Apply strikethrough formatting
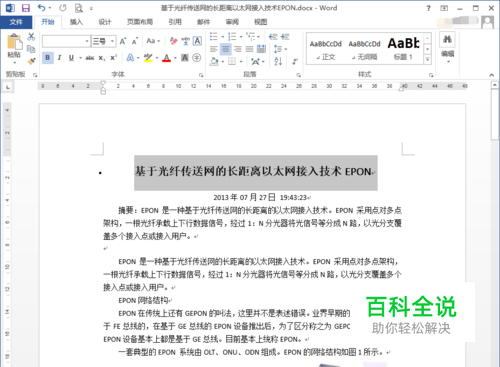 90,58
